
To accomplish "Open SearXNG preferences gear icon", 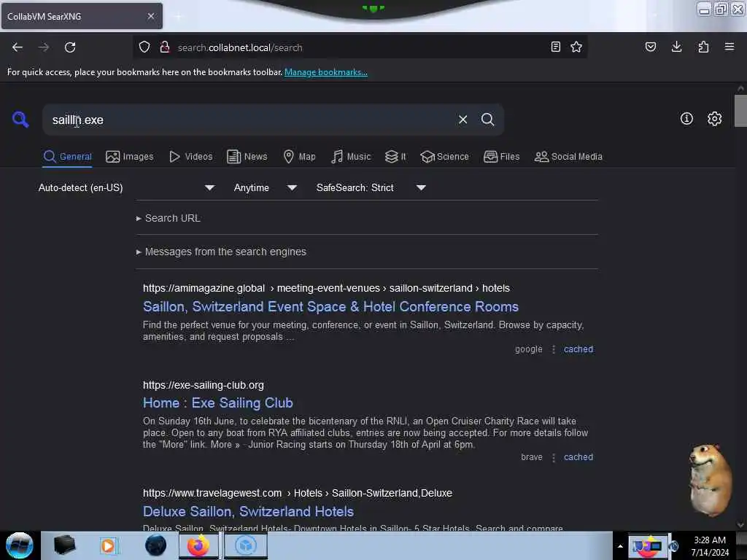I will coord(714,119).
